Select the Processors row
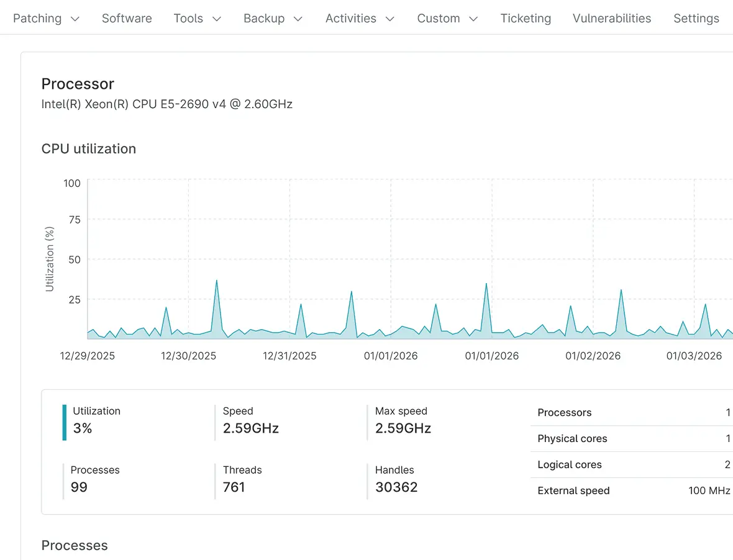Image resolution: width=733 pixels, height=560 pixels. pyautogui.click(x=632, y=412)
